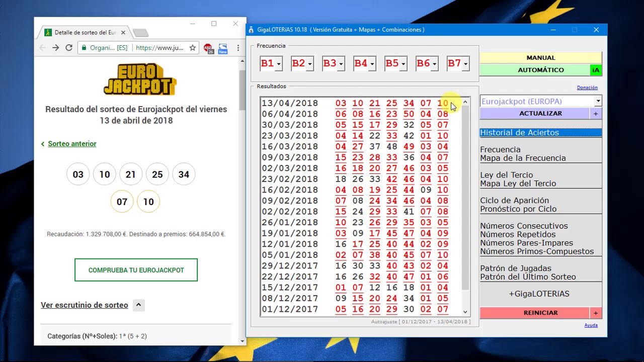The height and width of the screenshot is (362, 644).
Task: Select Números Repetidos
Action: [518, 234]
